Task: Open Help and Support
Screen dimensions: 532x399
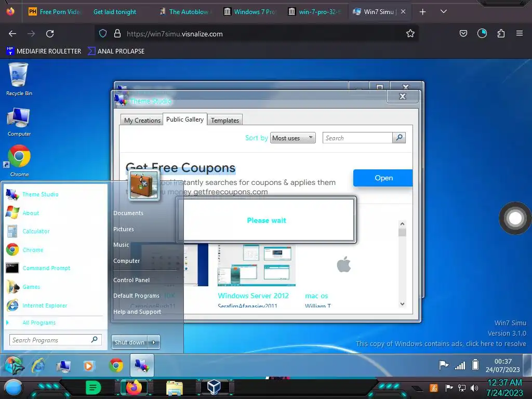Action: click(x=137, y=312)
